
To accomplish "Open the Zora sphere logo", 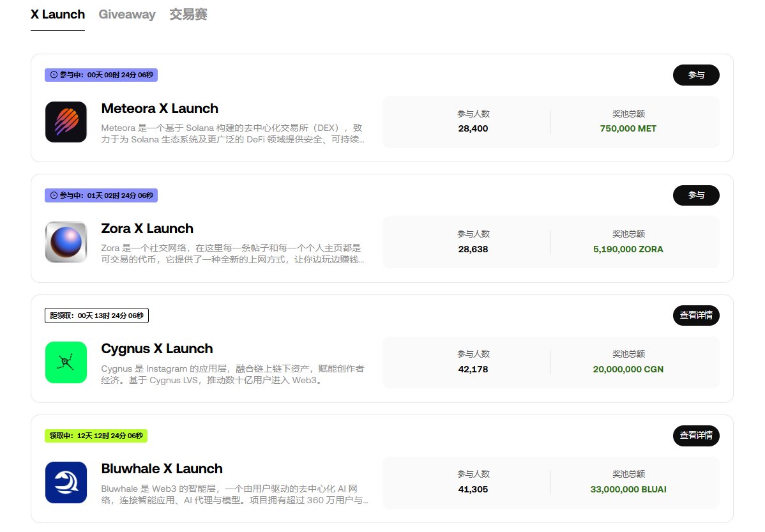I will 66,242.
